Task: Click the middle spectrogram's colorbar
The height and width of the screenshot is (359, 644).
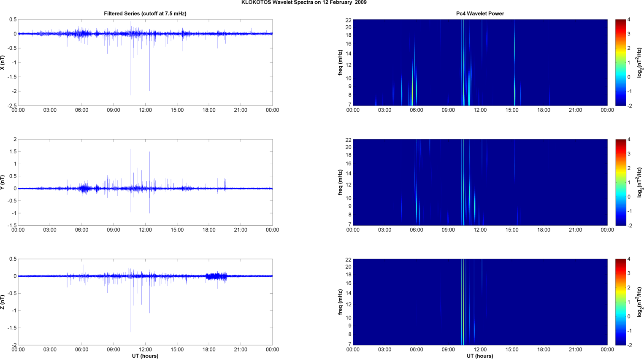Action: (620, 182)
